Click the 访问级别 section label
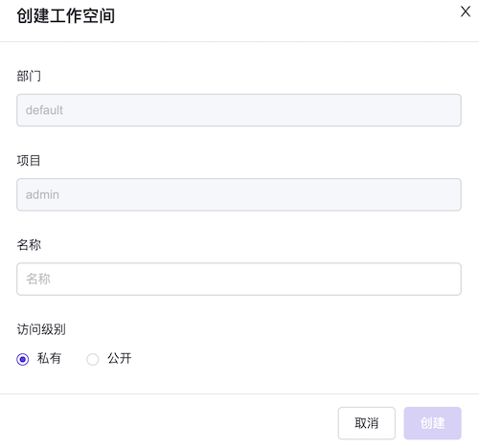This screenshot has height=448, width=479. 41,329
